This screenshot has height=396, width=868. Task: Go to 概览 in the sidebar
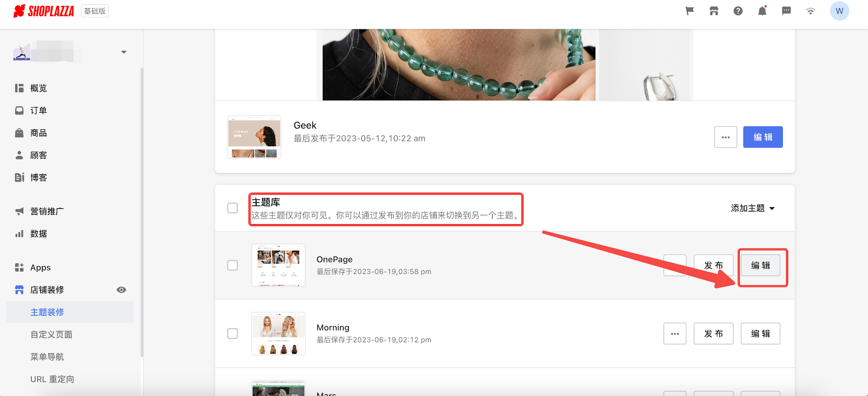39,88
